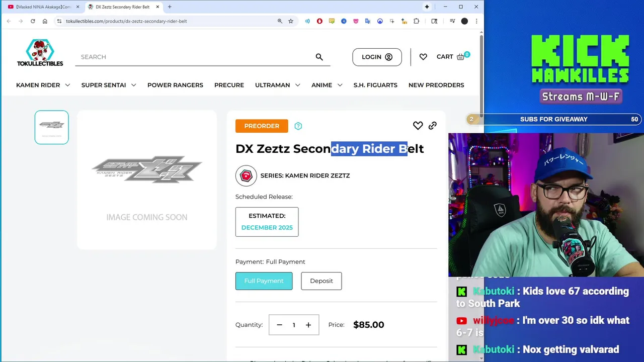Image resolution: width=644 pixels, height=362 pixels.
Task: Click the main Image Coming Soon picture
Action: point(147,179)
